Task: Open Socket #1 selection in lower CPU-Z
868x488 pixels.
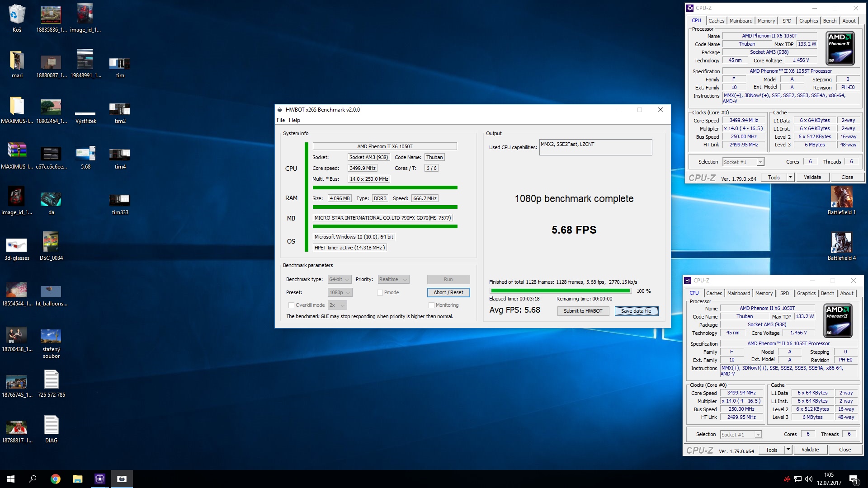Action: pyautogui.click(x=741, y=435)
